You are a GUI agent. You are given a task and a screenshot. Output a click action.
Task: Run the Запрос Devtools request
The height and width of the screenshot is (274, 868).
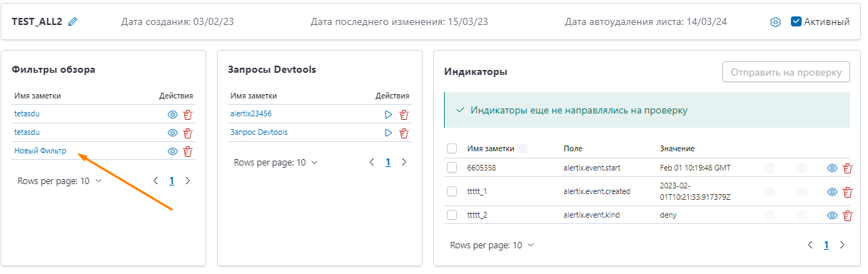coord(388,133)
